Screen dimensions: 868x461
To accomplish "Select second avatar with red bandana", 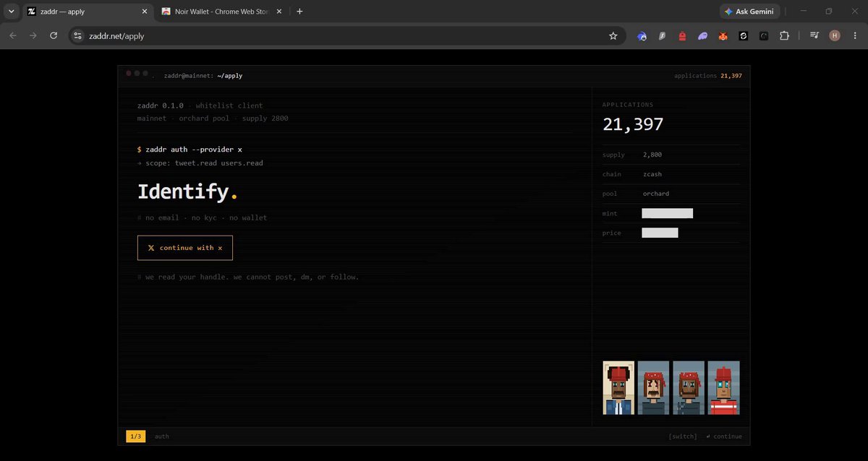I will pyautogui.click(x=653, y=388).
